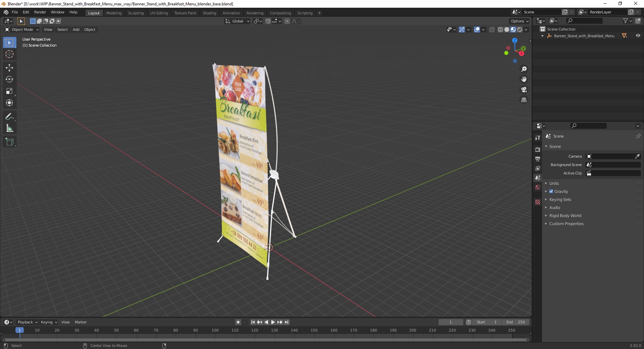The width and height of the screenshot is (644, 349).
Task: Click the current frame field
Action: coord(450,322)
